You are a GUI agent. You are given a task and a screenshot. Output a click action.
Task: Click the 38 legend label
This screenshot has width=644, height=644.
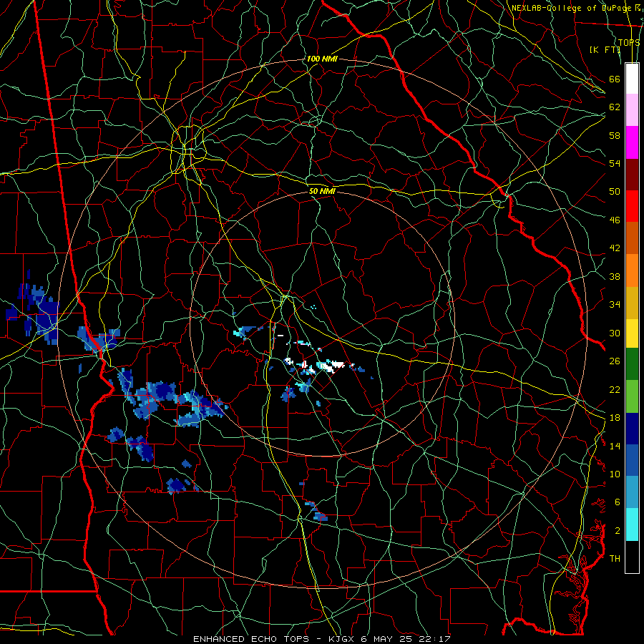[x=615, y=276]
